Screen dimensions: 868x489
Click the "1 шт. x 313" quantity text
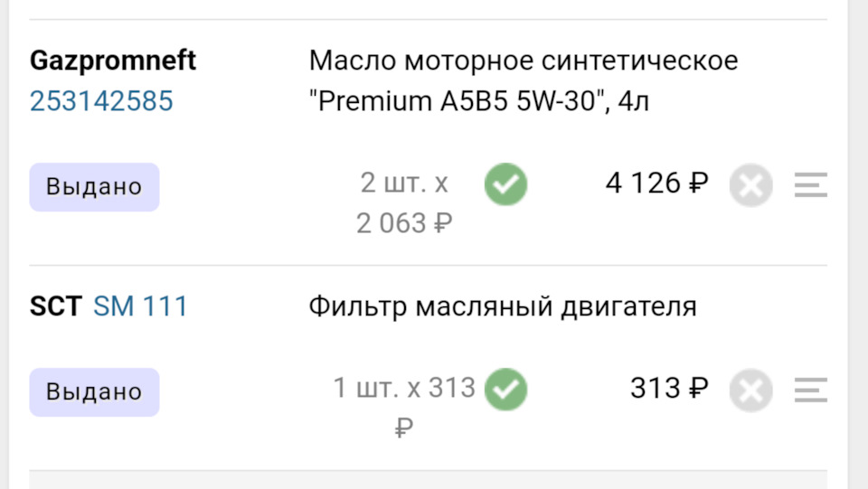(x=404, y=389)
